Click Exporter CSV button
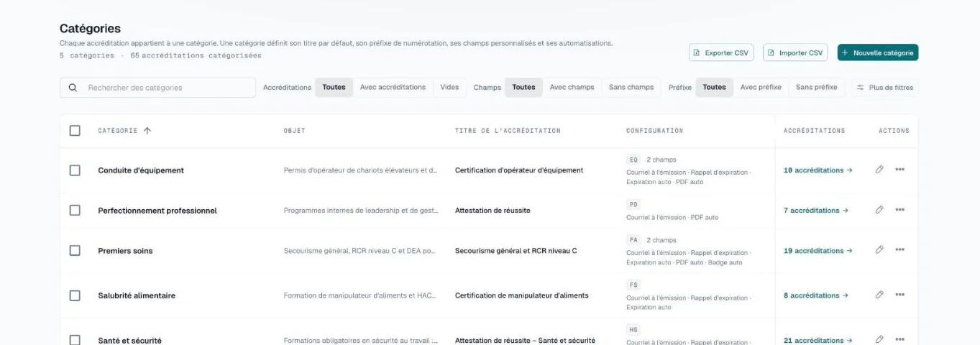 tap(721, 52)
